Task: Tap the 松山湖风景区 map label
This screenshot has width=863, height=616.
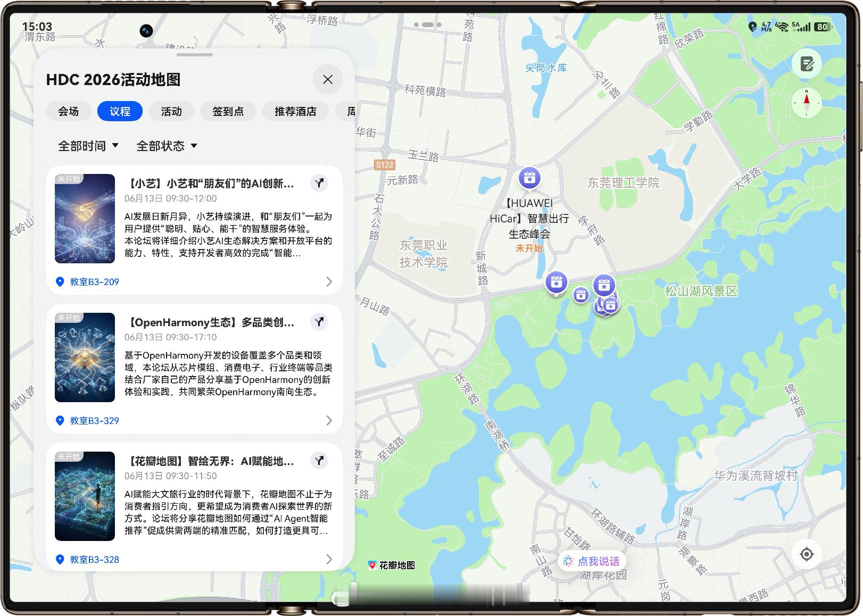Action: (701, 291)
